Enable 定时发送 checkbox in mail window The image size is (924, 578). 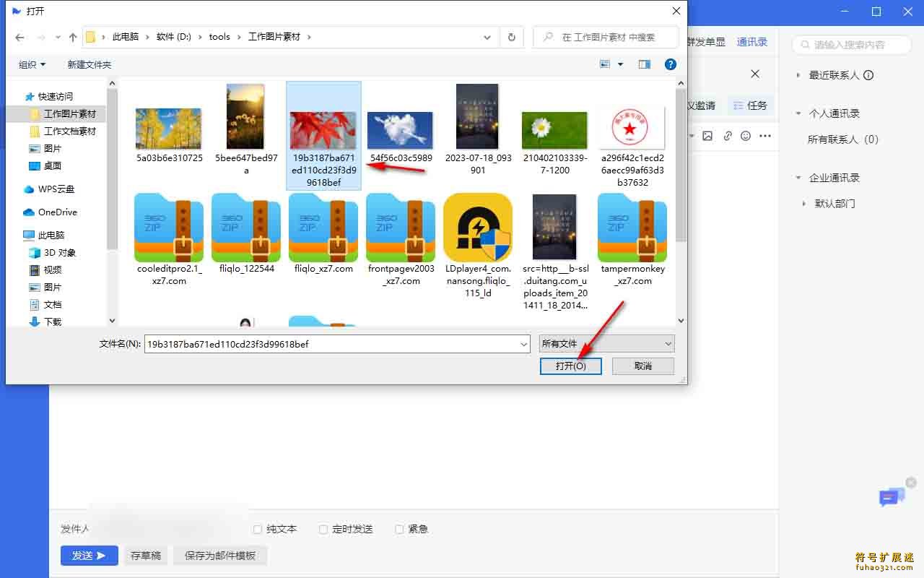click(x=323, y=530)
